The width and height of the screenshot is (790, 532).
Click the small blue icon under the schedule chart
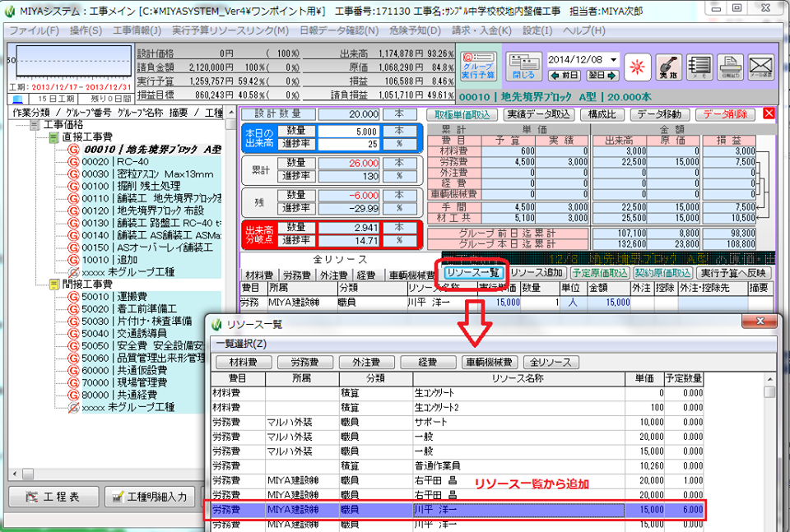(x=17, y=99)
